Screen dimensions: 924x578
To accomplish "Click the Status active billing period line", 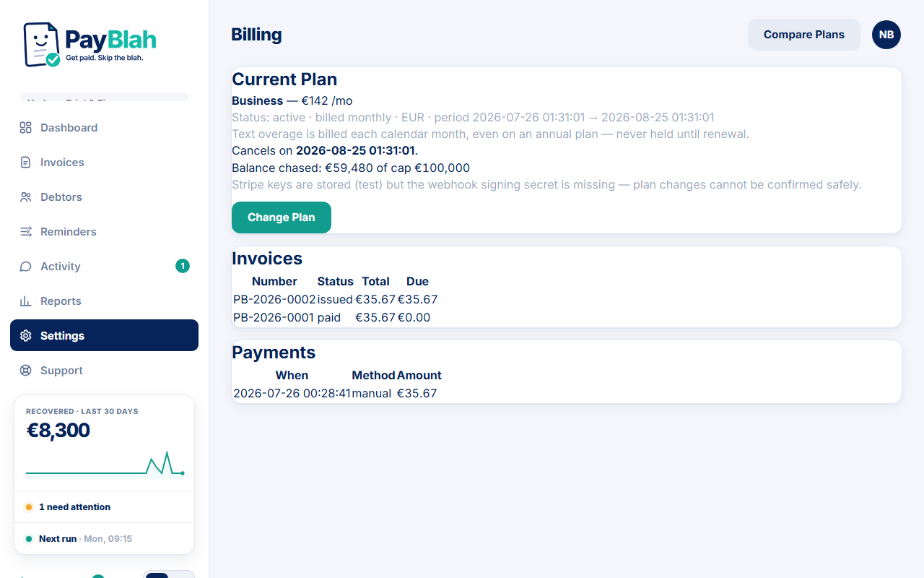I will (x=473, y=117).
